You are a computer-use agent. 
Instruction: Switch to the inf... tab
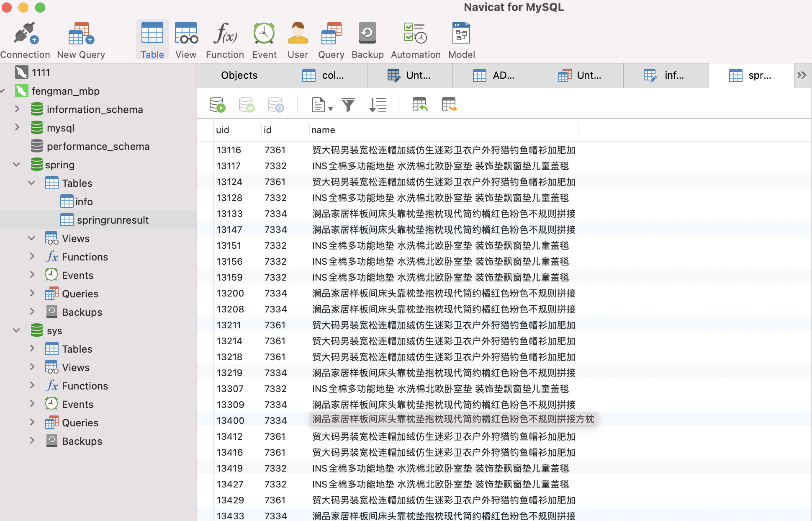click(666, 75)
